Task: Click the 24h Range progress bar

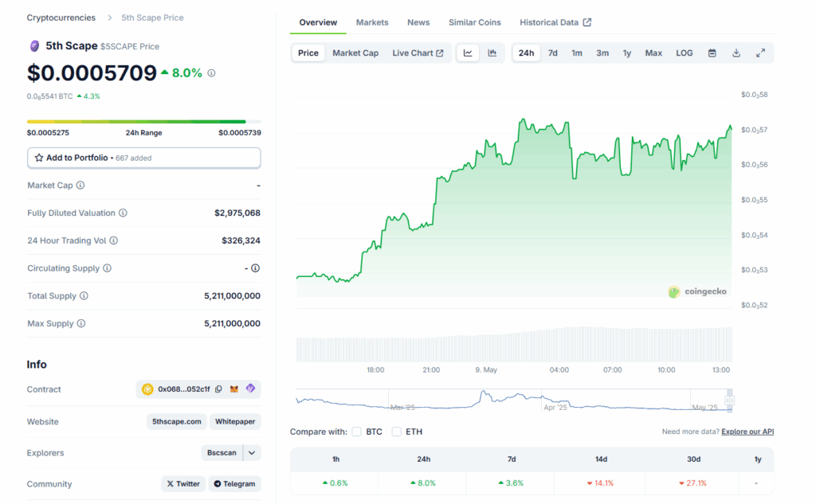Action: 143,122
